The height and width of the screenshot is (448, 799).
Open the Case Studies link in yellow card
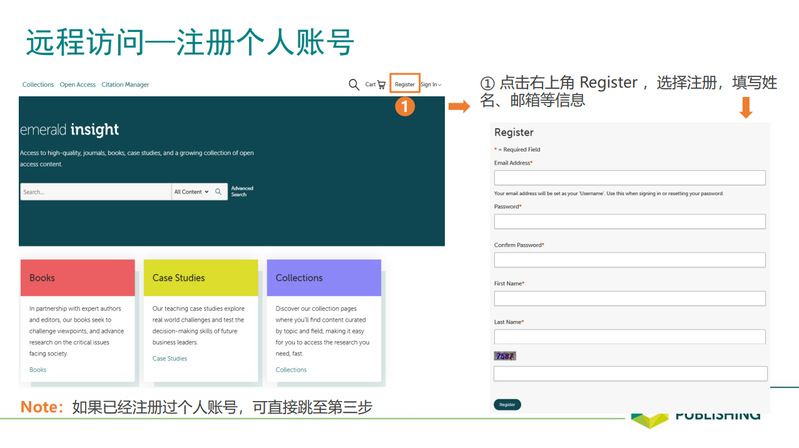pos(169,358)
